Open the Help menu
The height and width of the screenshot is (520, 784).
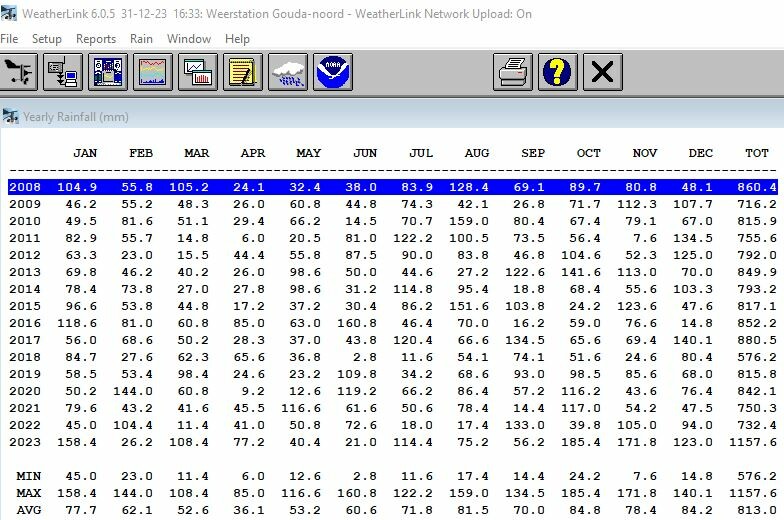click(237, 39)
